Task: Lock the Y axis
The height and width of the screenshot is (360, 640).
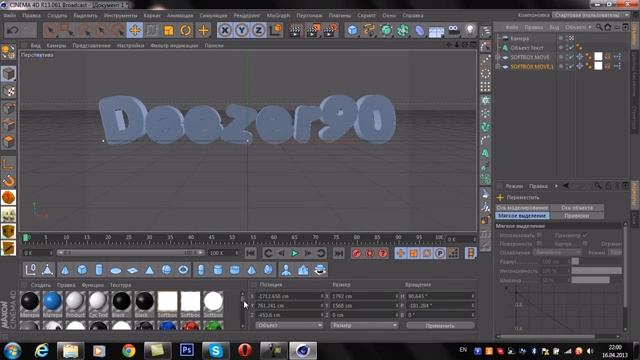Action: (x=242, y=30)
